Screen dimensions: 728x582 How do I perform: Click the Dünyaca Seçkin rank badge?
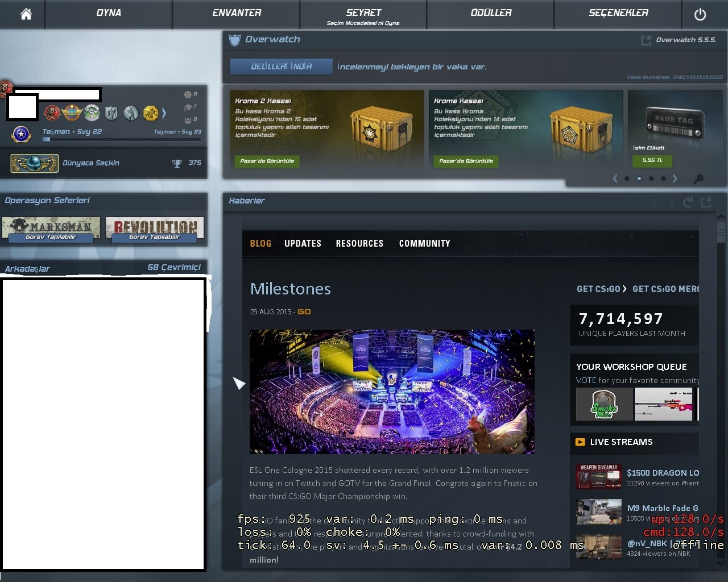coord(34,164)
